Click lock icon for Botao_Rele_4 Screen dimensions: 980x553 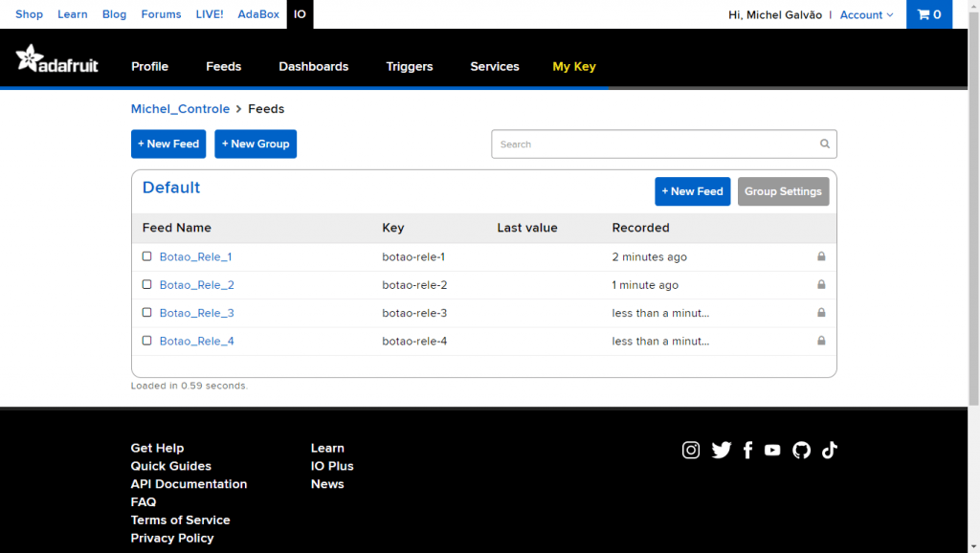821,341
